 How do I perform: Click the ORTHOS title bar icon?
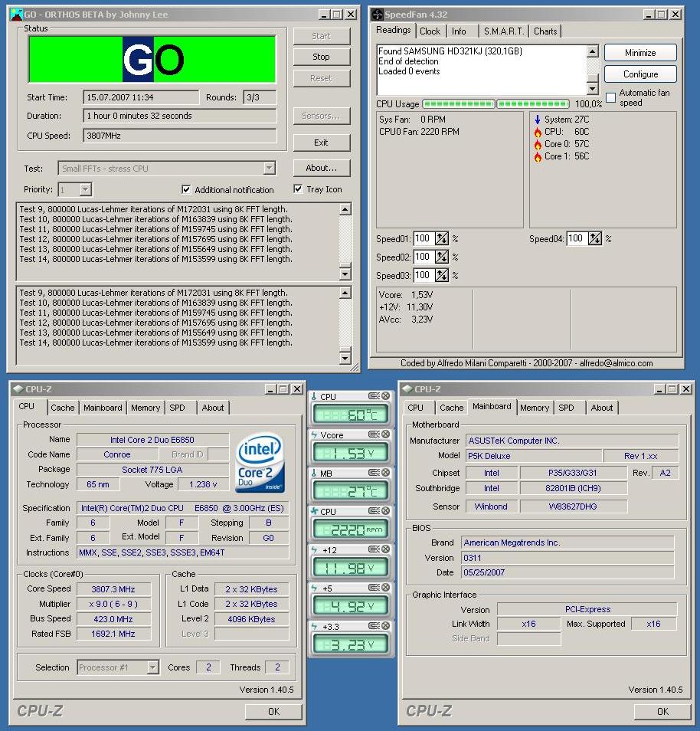click(x=16, y=15)
